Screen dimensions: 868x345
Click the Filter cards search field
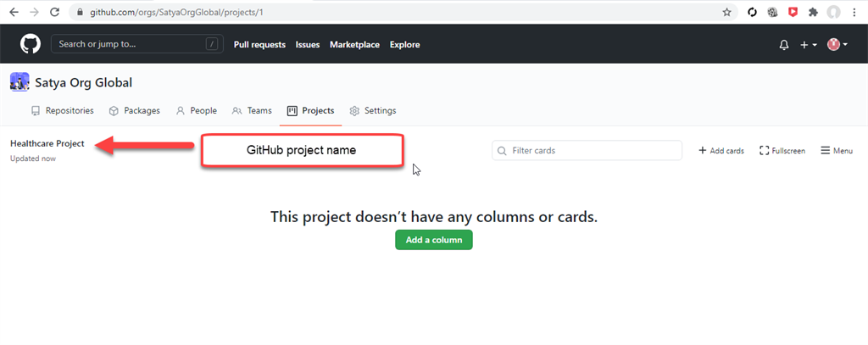tap(587, 150)
